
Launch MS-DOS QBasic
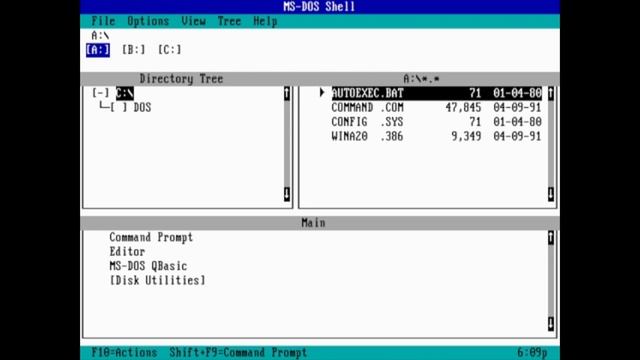(x=148, y=266)
